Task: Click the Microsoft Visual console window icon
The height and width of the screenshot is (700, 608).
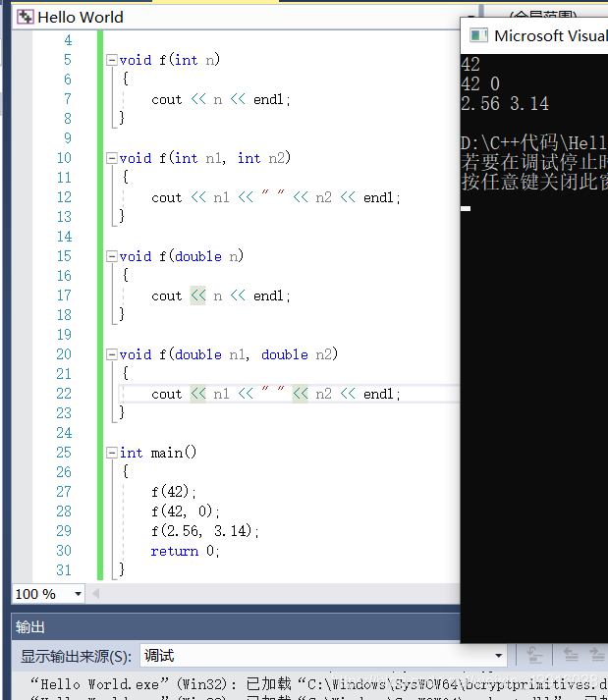Action: point(478,35)
